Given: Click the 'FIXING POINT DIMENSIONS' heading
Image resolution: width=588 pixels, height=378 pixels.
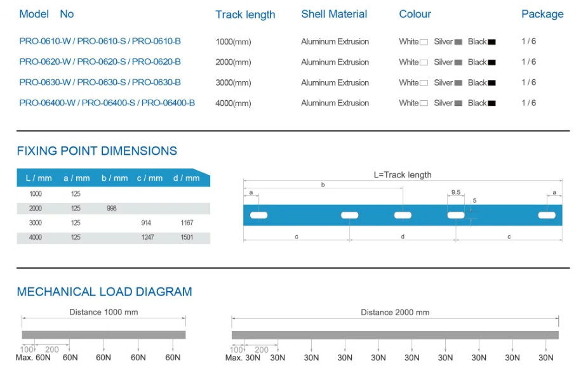Looking at the screenshot, I should (x=97, y=151).
